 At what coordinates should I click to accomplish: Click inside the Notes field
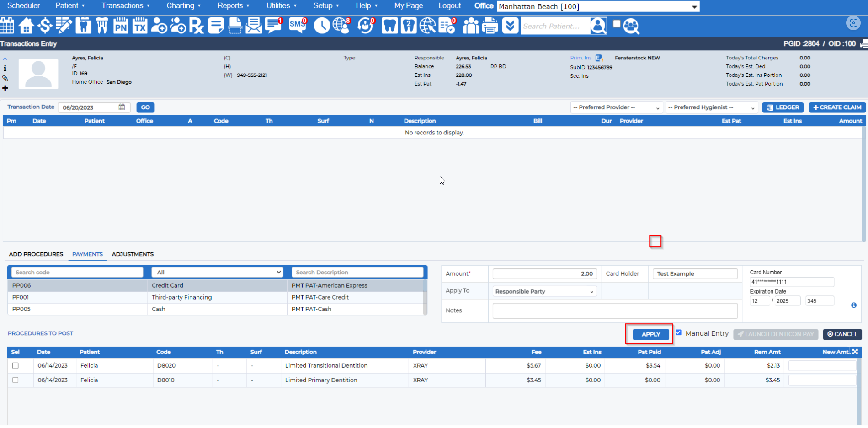point(615,310)
